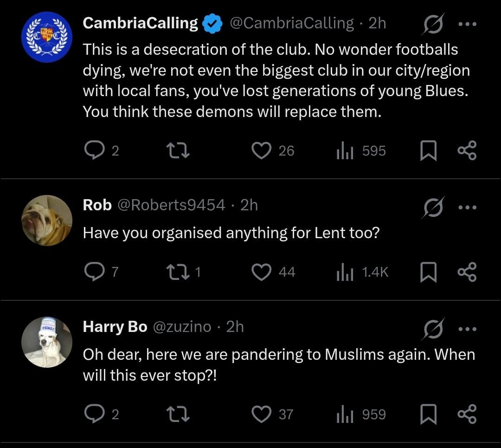Open the @CambriaCalling handle link
The width and height of the screenshot is (501, 448).
tap(291, 23)
